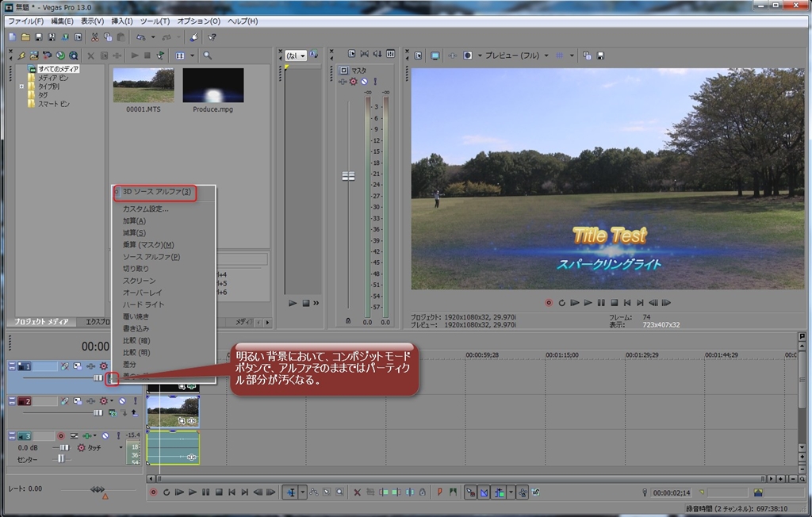Import media with the folder-film icon
The width and height of the screenshot is (812, 517).
point(34,56)
